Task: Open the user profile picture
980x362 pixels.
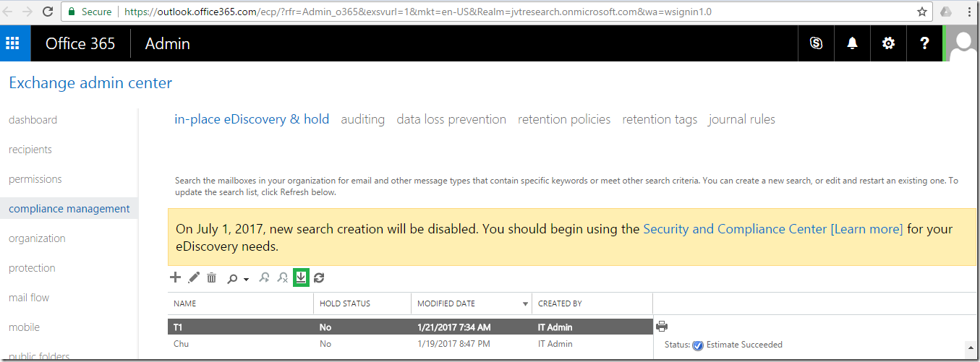Action: pos(963,43)
